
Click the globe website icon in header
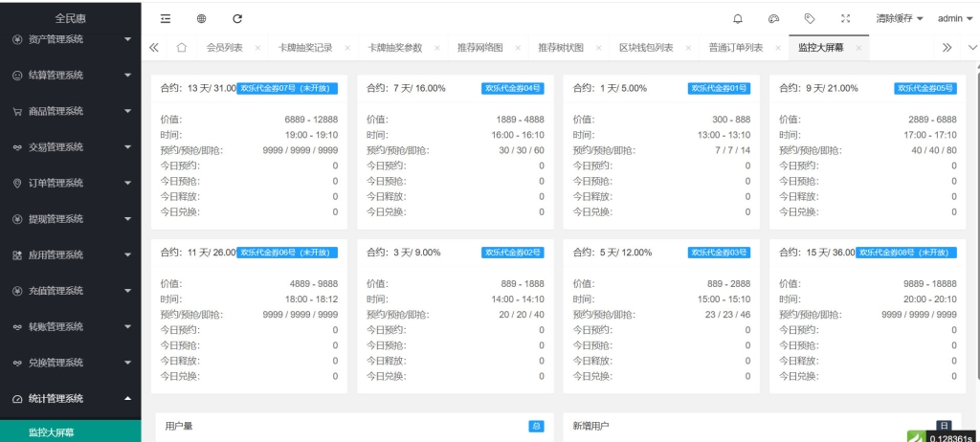[x=201, y=18]
